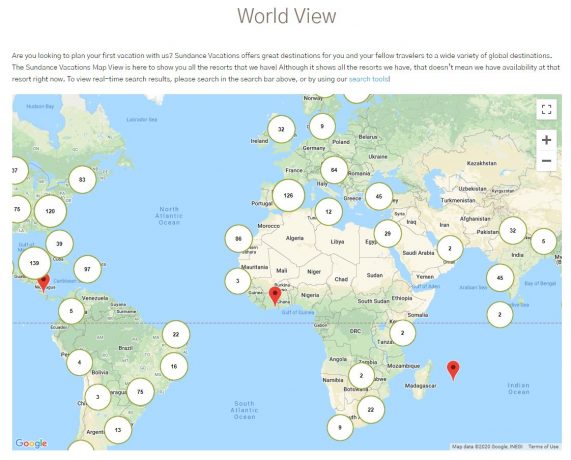571x460 pixels.
Task: Click the World View heading
Action: click(x=287, y=16)
